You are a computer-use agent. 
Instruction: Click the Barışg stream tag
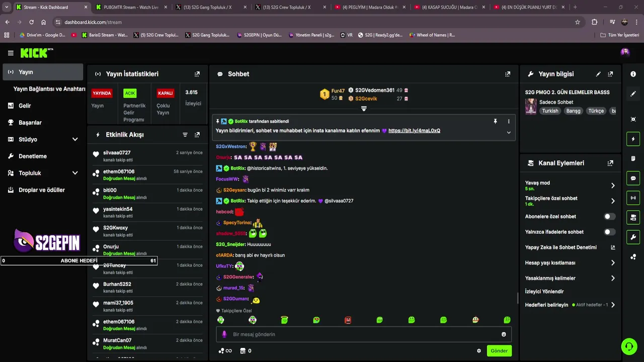tap(573, 111)
